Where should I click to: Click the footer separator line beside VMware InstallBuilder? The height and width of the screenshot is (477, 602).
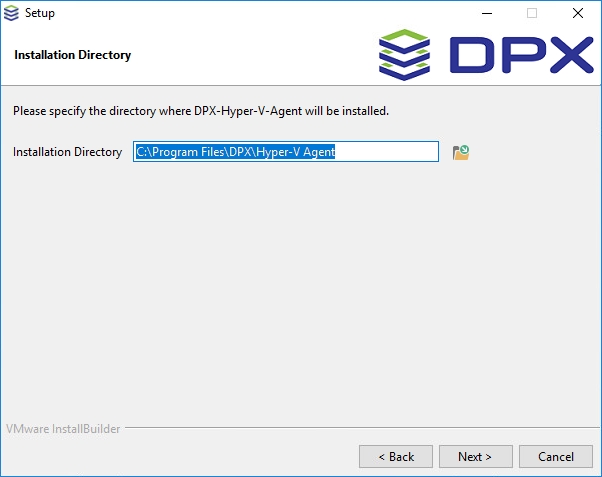pyautogui.click(x=360, y=429)
